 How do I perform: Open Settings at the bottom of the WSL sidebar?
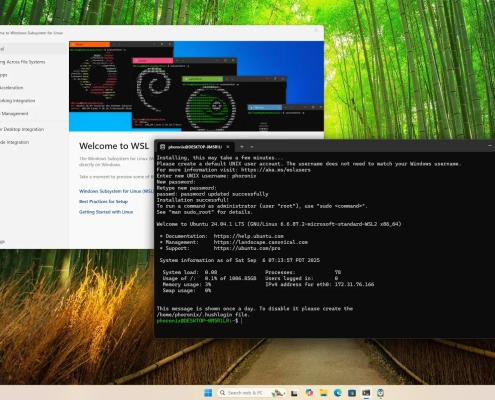click(33, 241)
